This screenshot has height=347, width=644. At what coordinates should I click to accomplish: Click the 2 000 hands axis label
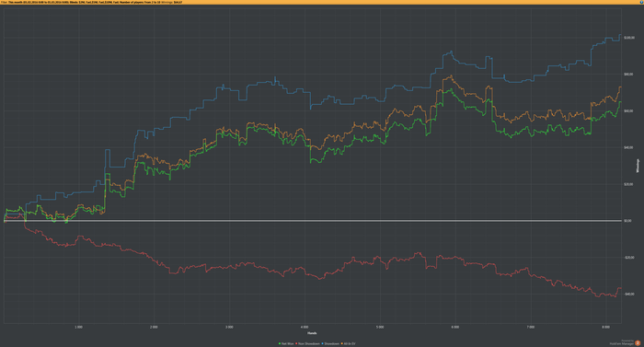click(154, 328)
